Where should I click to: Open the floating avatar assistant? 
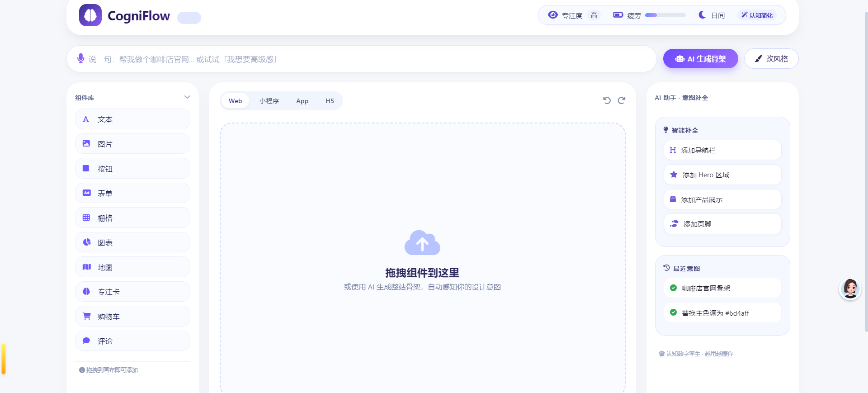point(850,289)
